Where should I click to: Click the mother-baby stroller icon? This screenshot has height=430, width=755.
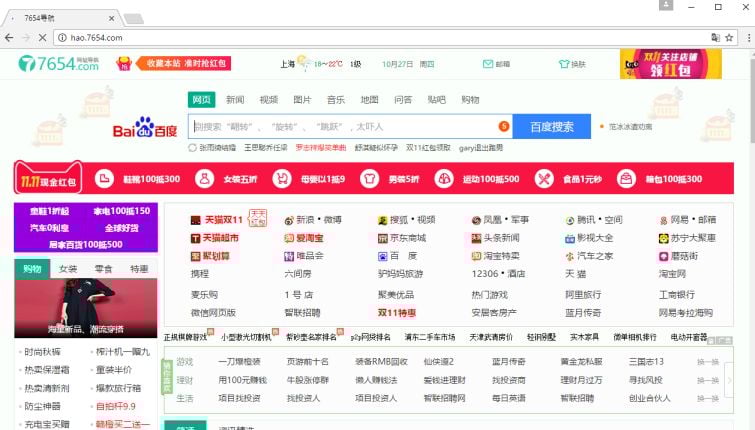tap(282, 179)
